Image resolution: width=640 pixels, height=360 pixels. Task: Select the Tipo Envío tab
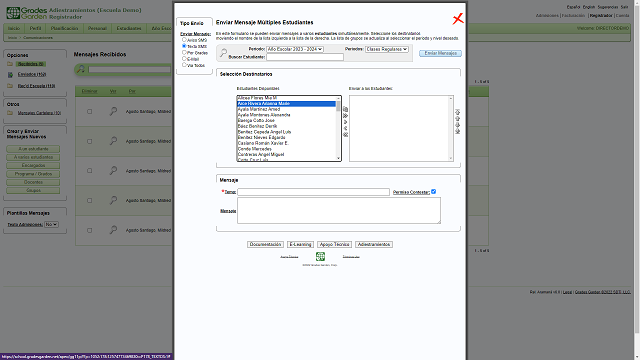(x=192, y=23)
